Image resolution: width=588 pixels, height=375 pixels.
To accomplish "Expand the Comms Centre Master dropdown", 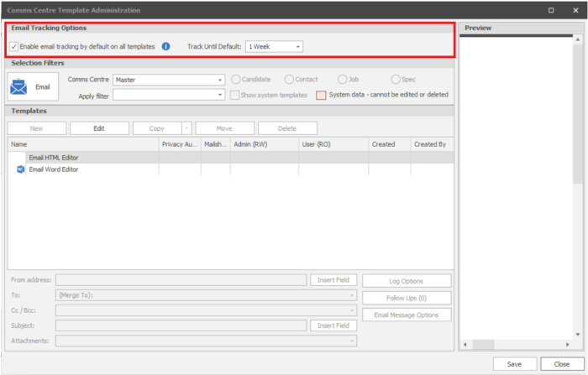I will pos(219,80).
